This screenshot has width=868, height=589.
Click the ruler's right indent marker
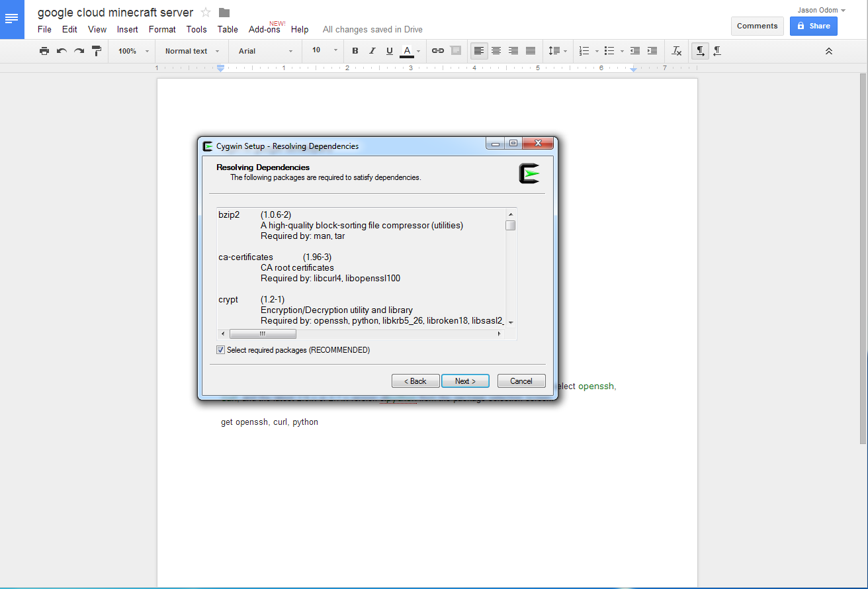click(633, 69)
